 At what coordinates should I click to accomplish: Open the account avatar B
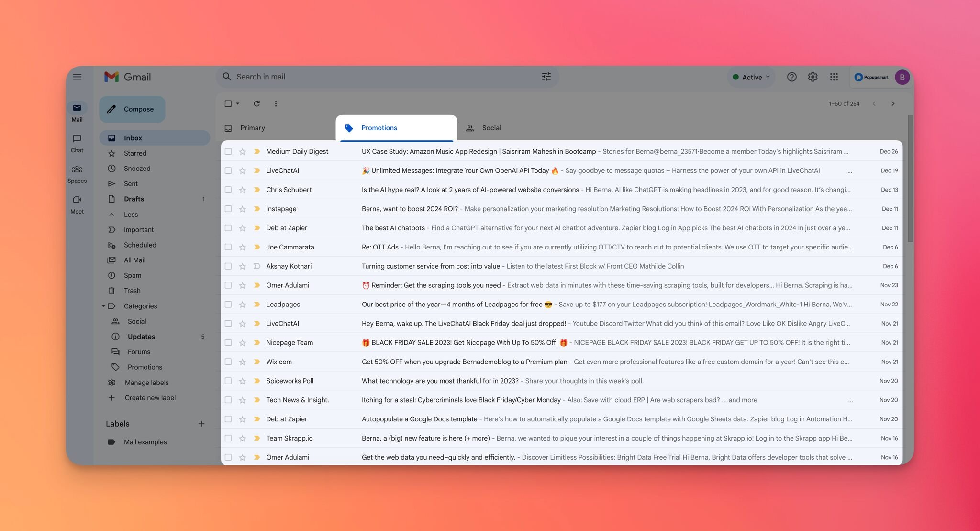(x=902, y=77)
